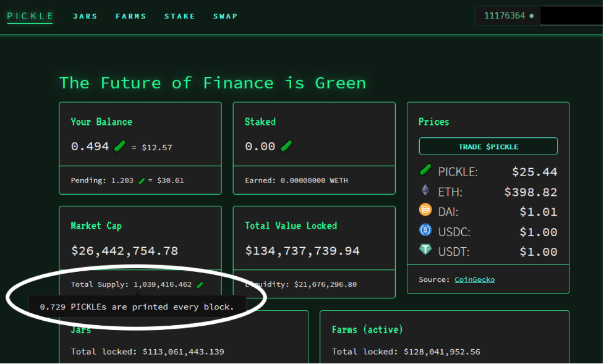Click the orange DAI coin icon
Image resolution: width=604 pixels, height=364 pixels.
(425, 210)
